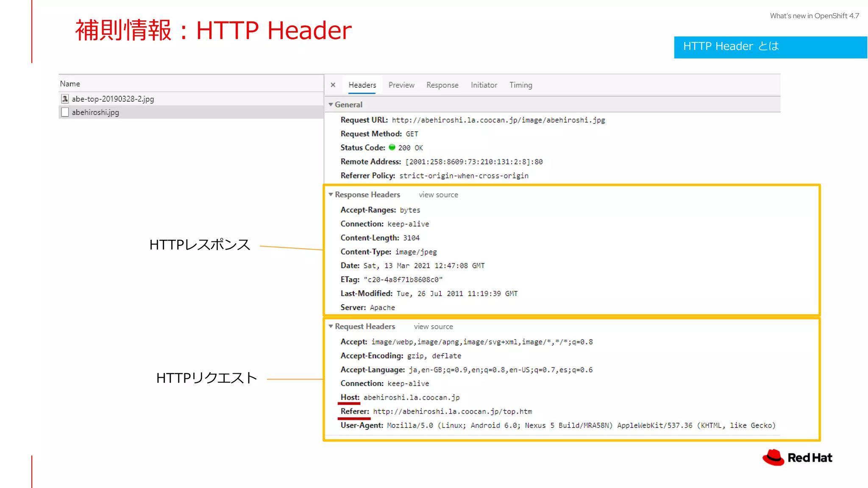
Task: Click the Accept-Encoding gzip, deflate row
Action: (401, 356)
